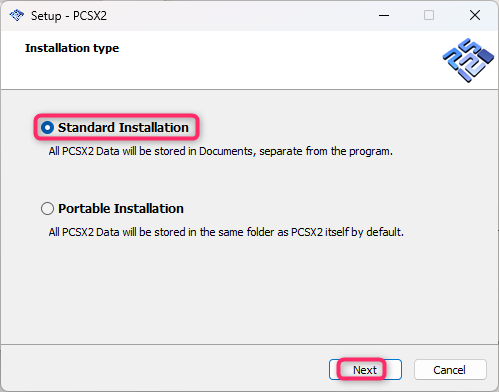
Task: Click the 'Portable Installation' bold label text
Action: tap(121, 209)
